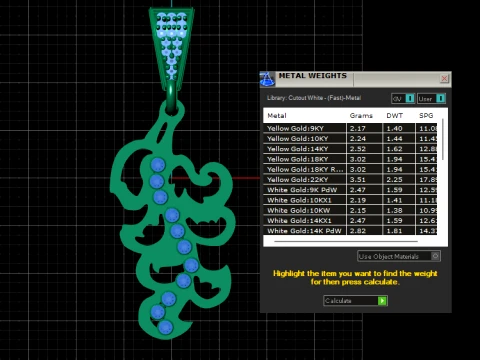Click the Calculate button
The image size is (480, 360).
pyautogui.click(x=355, y=301)
